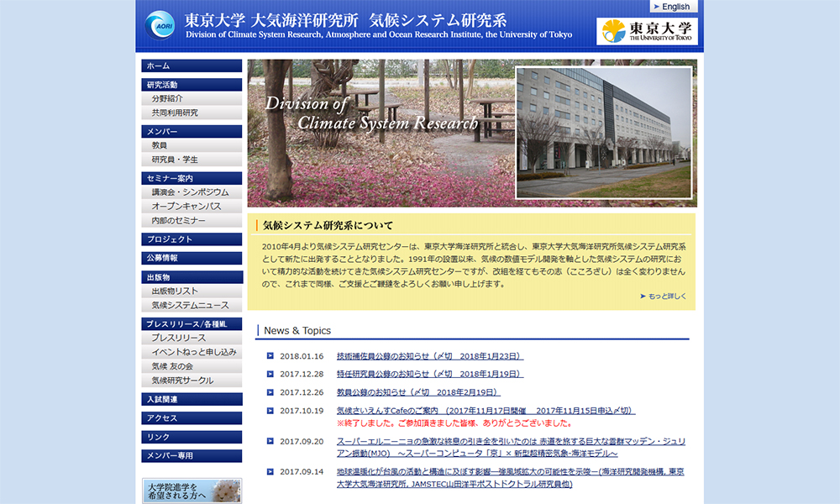Select 共同利用研究 in the sidebar
The width and height of the screenshot is (840, 504).
tap(192, 113)
